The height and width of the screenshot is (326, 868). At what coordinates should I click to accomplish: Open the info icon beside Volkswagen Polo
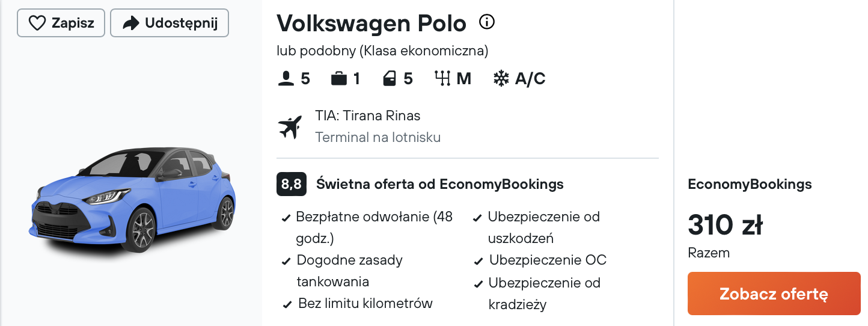click(x=486, y=22)
